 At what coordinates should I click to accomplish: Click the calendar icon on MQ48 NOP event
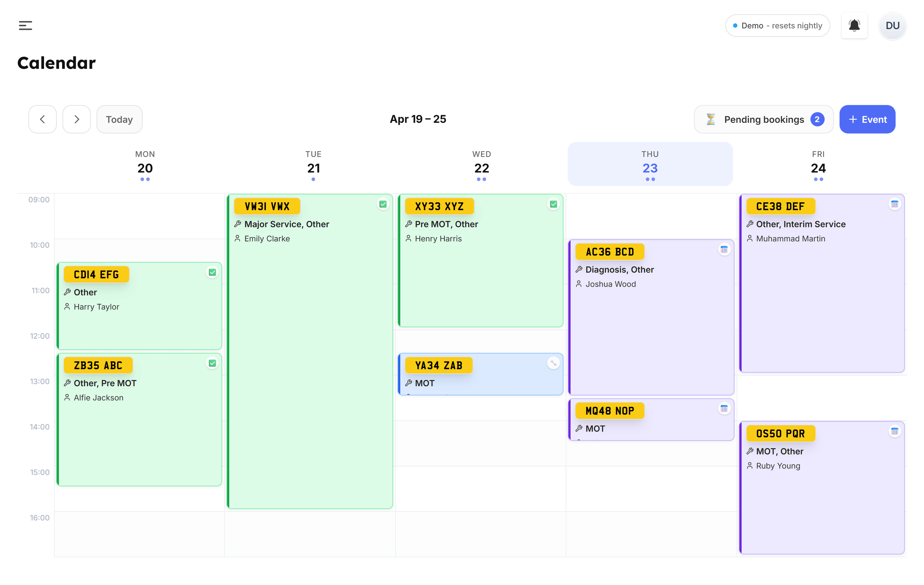[x=725, y=409]
